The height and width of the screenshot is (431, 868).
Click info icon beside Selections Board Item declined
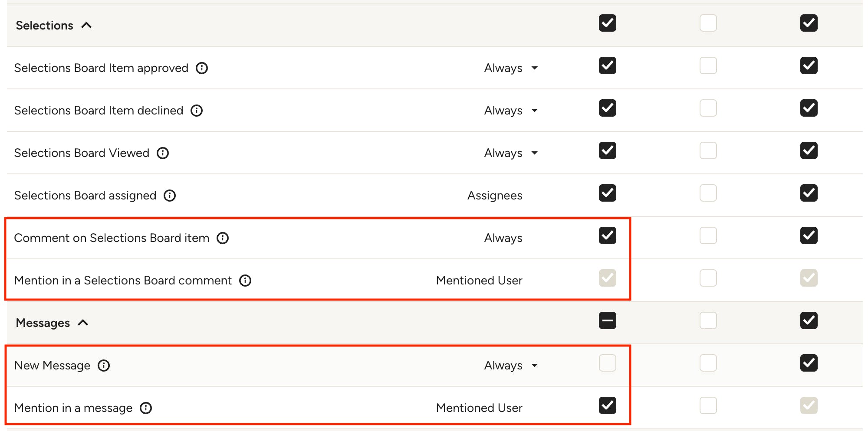coord(197,111)
